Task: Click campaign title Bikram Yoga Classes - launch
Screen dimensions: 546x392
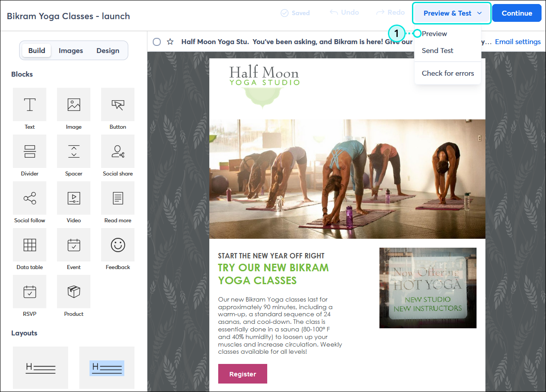Action: coord(69,16)
